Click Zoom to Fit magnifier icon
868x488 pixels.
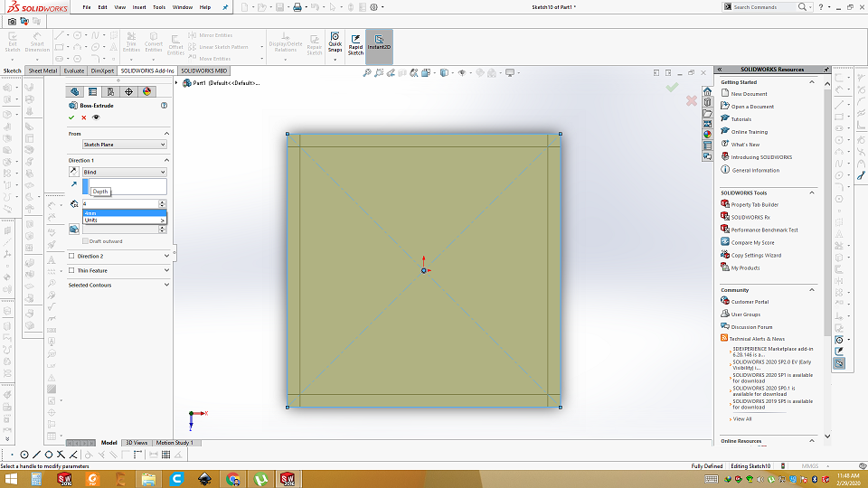point(366,72)
